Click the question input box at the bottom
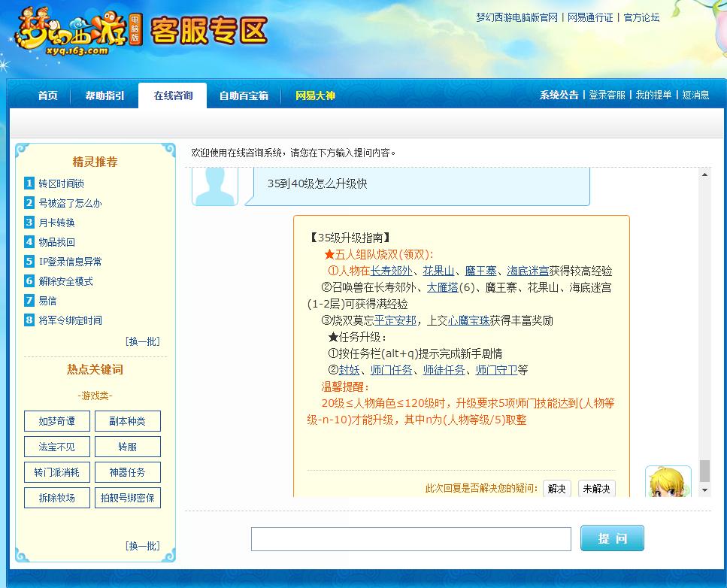Screen dimensions: 727x588 [x=410, y=538]
